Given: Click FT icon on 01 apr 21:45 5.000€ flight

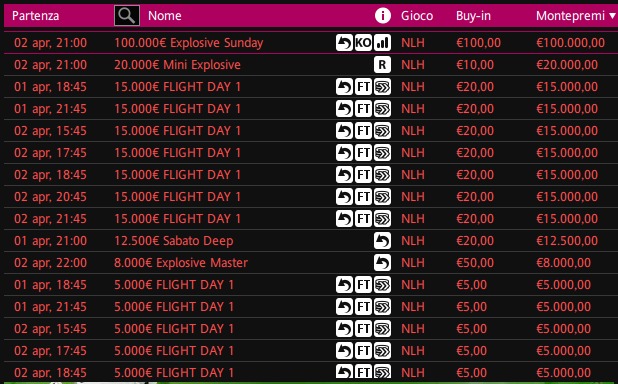Looking at the screenshot, I should [x=363, y=306].
